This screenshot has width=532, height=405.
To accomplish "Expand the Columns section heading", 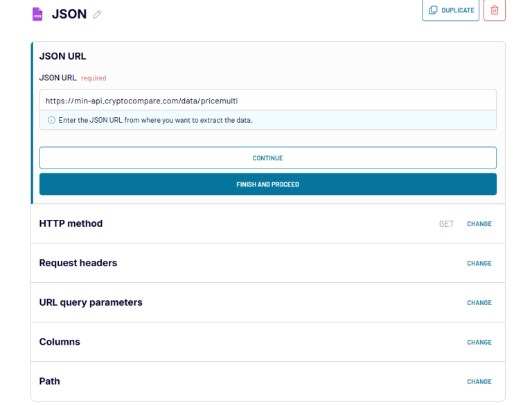I will pos(60,342).
